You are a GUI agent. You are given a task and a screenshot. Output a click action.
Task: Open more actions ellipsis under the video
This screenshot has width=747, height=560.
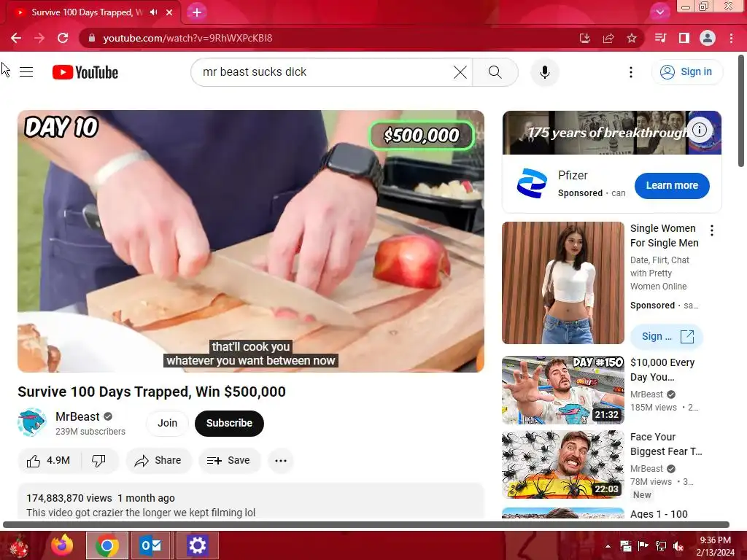pyautogui.click(x=281, y=461)
